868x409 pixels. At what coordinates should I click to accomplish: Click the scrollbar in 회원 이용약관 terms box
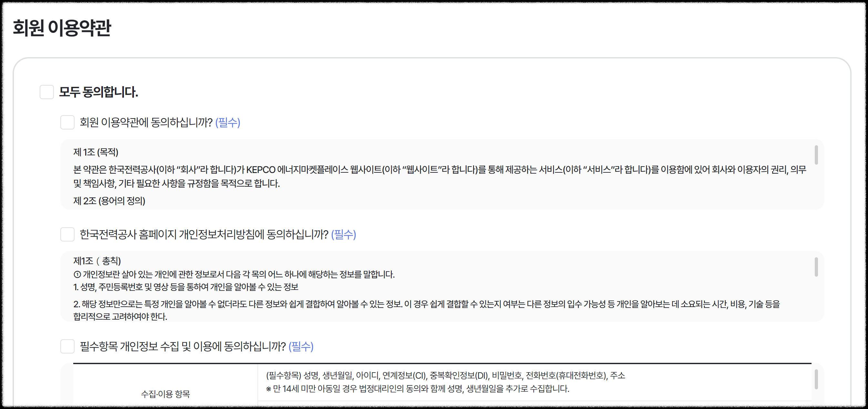[x=816, y=155]
